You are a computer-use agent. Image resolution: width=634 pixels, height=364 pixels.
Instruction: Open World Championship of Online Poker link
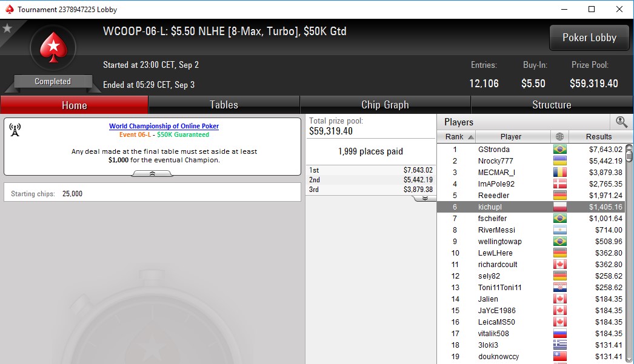pyautogui.click(x=164, y=126)
